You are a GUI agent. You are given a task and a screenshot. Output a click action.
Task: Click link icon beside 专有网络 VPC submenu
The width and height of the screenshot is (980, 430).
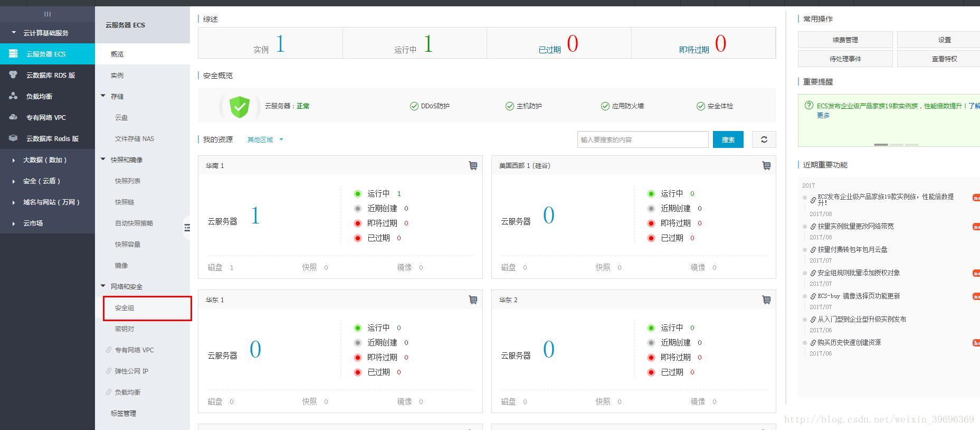click(x=109, y=350)
